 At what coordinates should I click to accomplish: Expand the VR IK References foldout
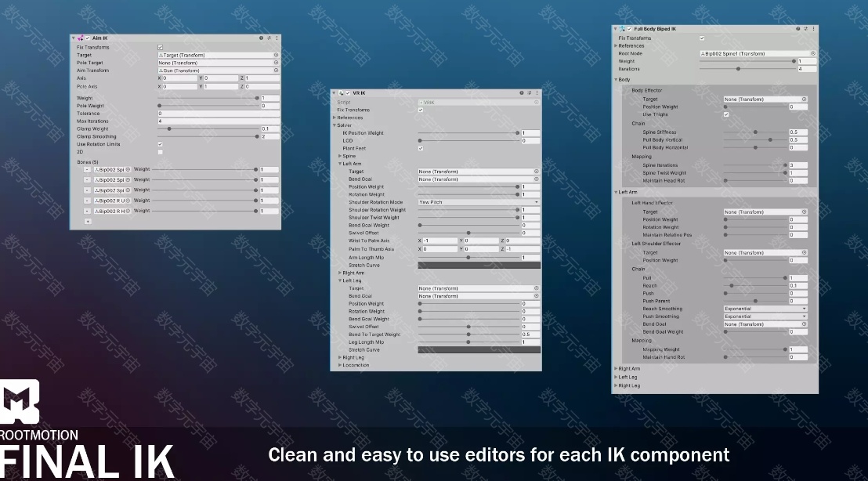335,118
